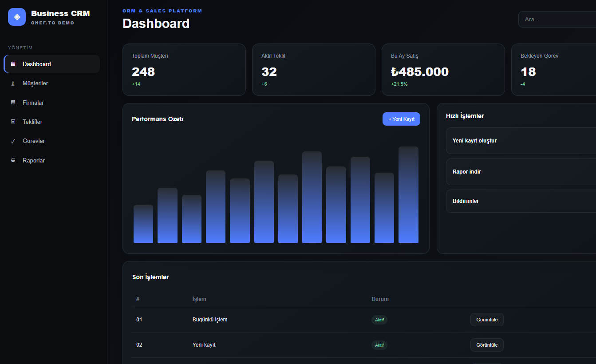
Task: Open the Firmalar section
Action: tap(51, 103)
